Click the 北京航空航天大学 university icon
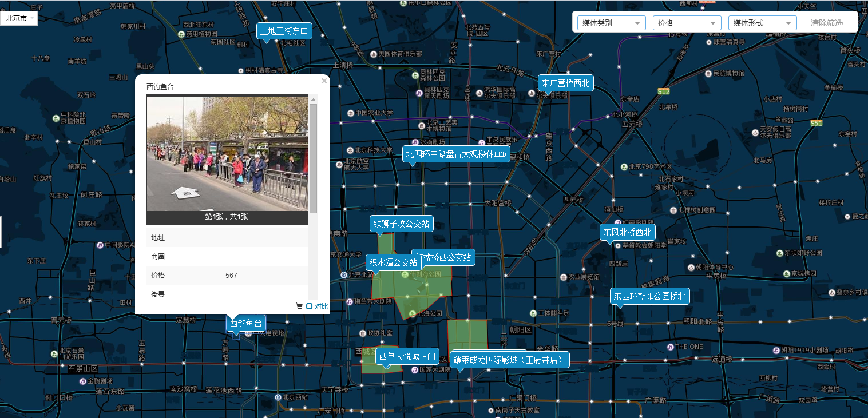This screenshot has height=418, width=868. [339, 164]
